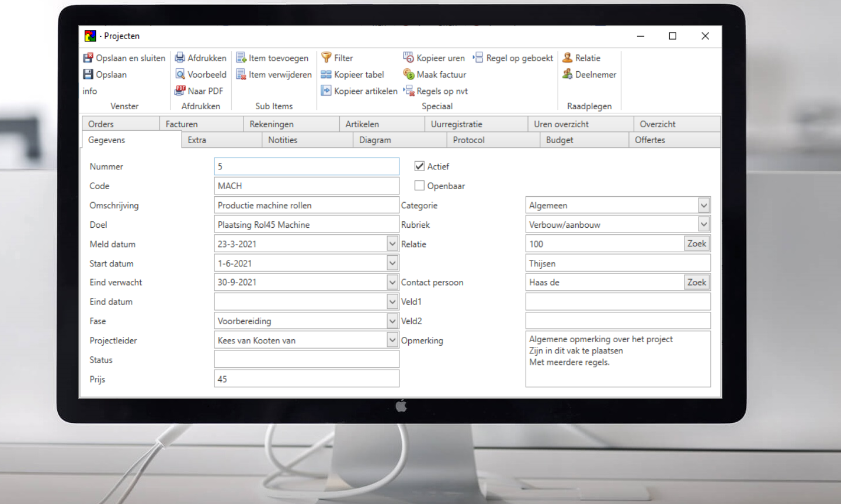Switch to the Facturen tab
Screen dimensions: 841x504
(201, 124)
